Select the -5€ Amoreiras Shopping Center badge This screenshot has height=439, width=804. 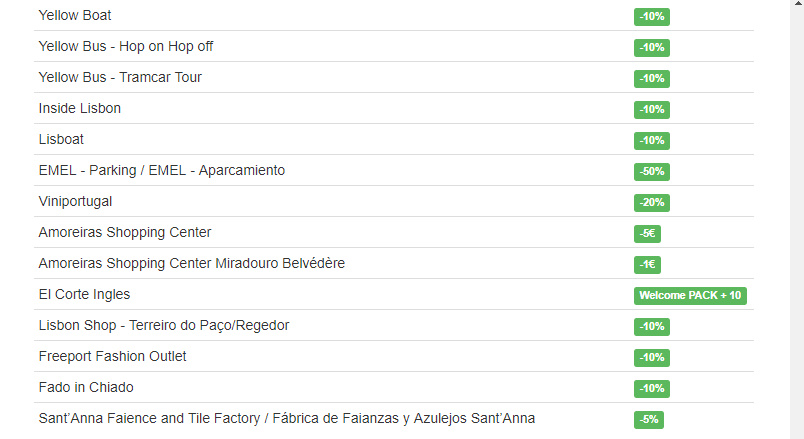(647, 233)
